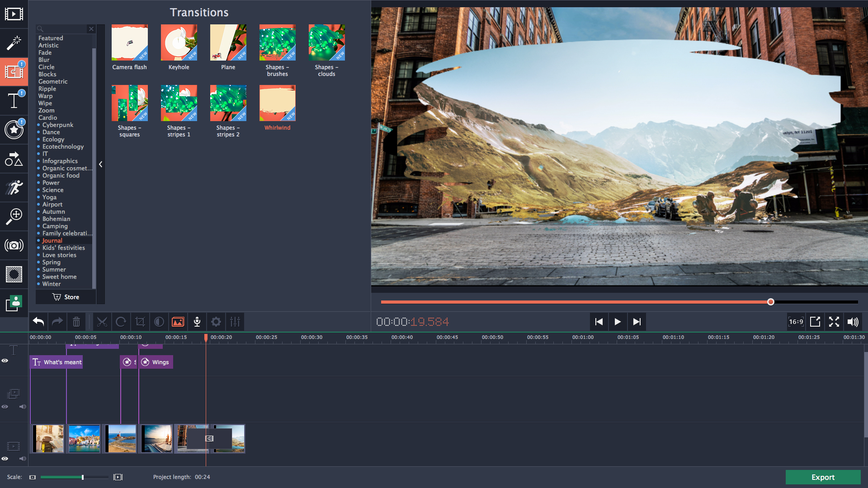Switch to the Featured transitions category

tap(50, 38)
